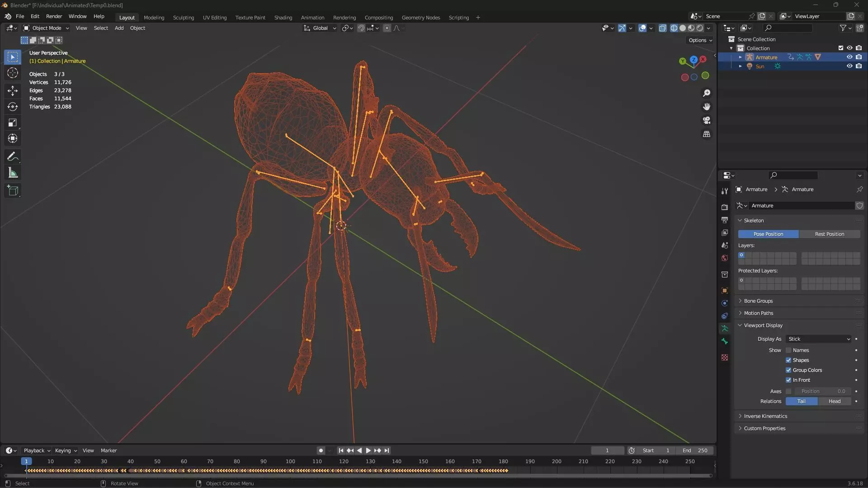Toggle auto keying record button
Screen dimensions: 868x488
[x=321, y=450]
